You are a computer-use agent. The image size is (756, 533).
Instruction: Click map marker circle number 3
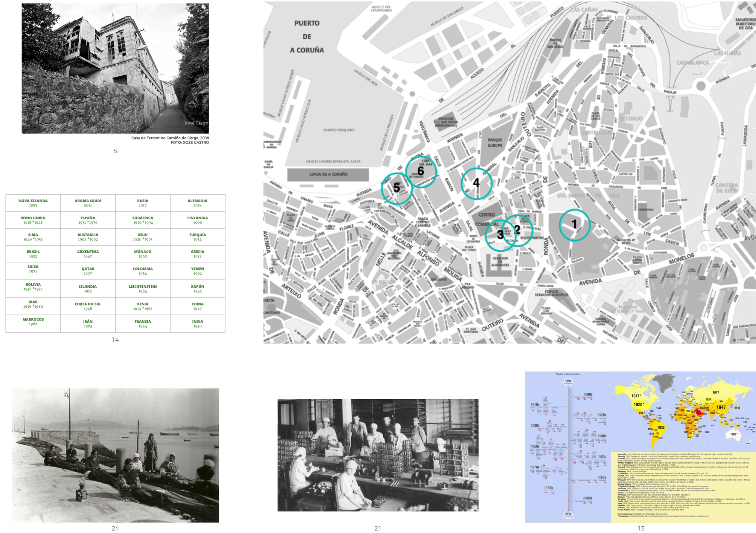click(500, 235)
